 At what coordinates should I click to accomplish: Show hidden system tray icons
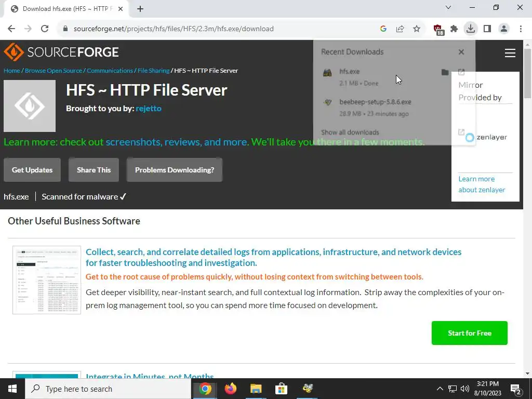coord(440,389)
